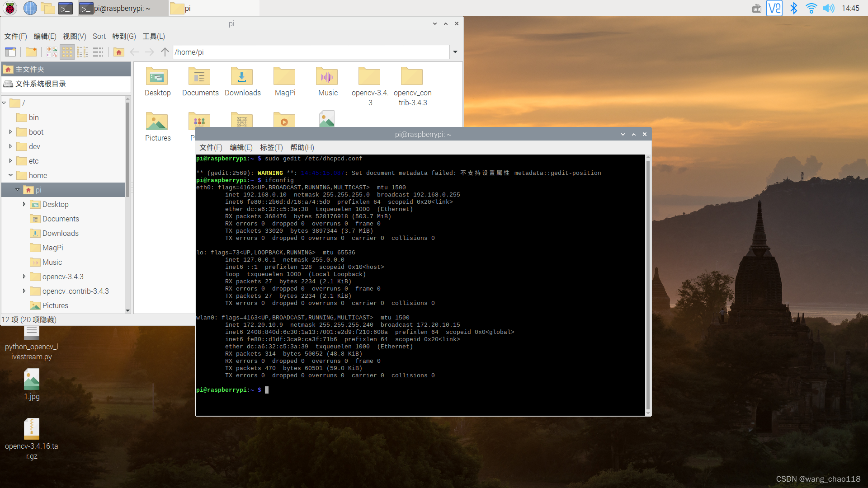The height and width of the screenshot is (488, 868).
Task: Open the 编辑(E) menu in terminal
Action: tap(241, 147)
